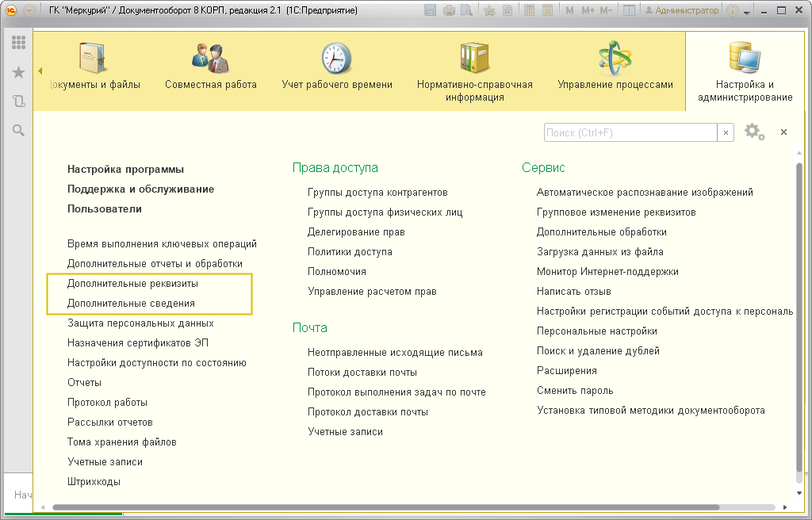Open the Calculator icon in title bar
The image size is (812, 520).
click(529, 10)
